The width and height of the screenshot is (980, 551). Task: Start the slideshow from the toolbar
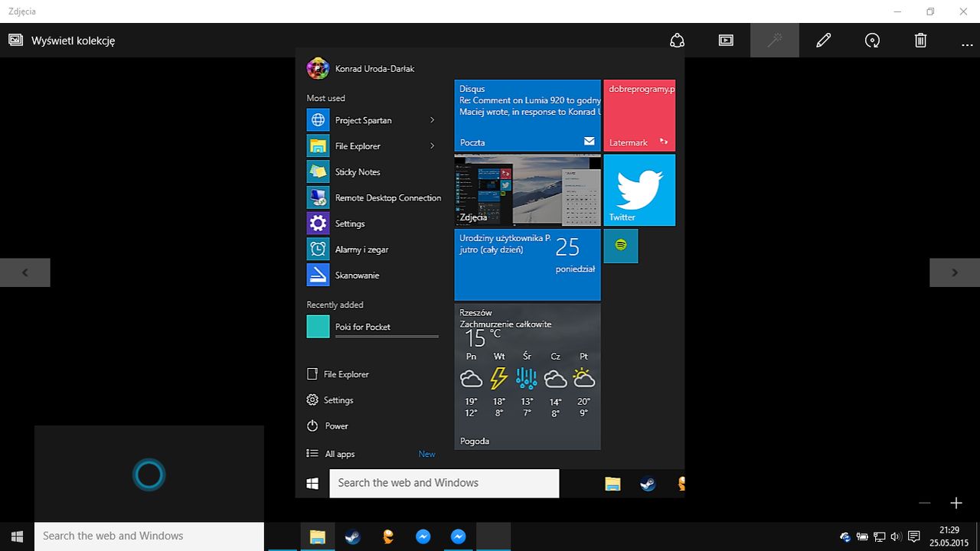pos(726,41)
